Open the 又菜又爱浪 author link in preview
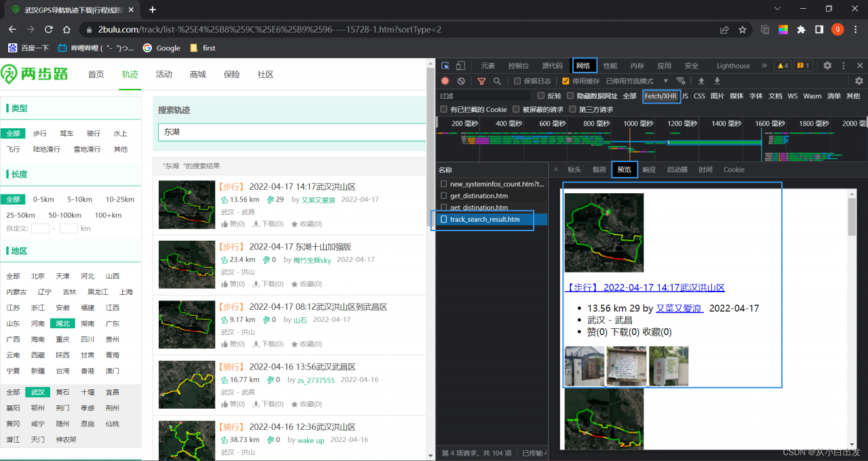Screen dimensions: 868x461 (679, 308)
